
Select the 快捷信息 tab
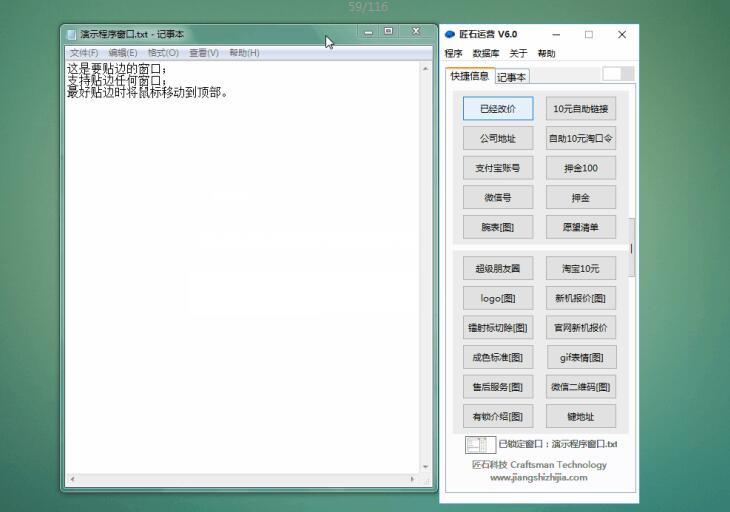coord(470,76)
